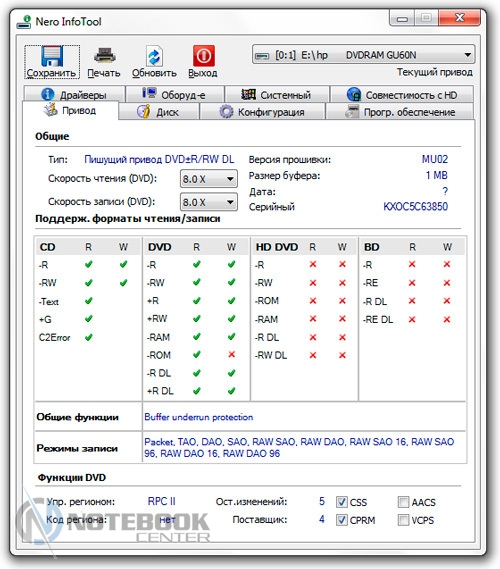Click the green check for CD +G read
This screenshot has width=500, height=569.
[x=89, y=319]
